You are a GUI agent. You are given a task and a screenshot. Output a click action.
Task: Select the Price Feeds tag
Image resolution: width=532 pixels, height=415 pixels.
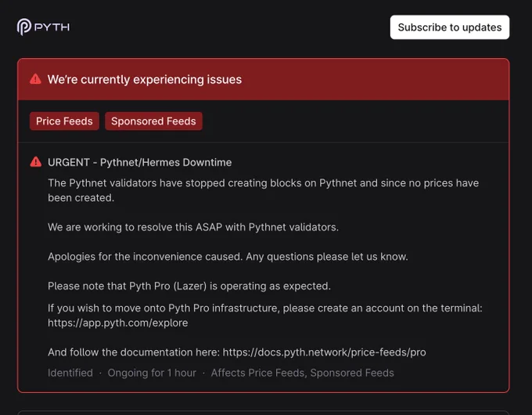click(x=64, y=121)
